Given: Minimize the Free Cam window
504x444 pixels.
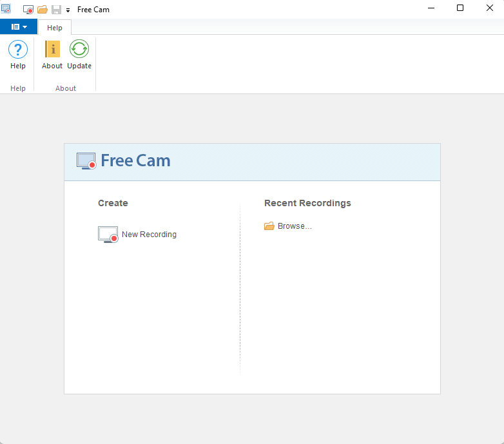Looking at the screenshot, I should [x=431, y=8].
